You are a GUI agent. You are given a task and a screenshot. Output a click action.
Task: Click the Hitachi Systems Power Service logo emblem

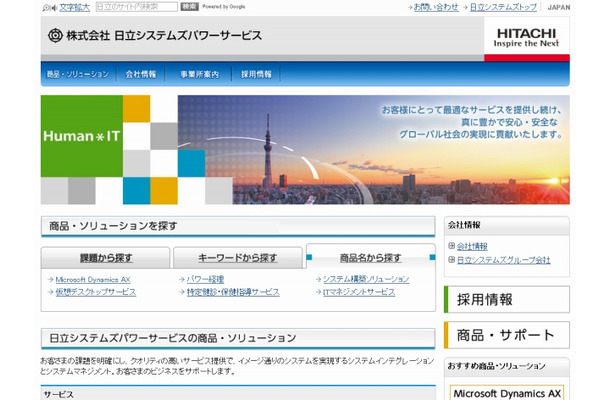[x=55, y=36]
